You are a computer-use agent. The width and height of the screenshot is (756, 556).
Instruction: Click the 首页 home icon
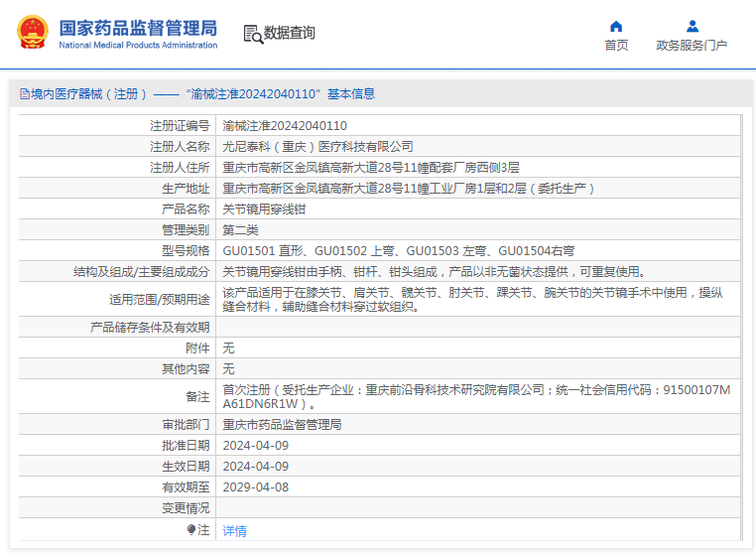(616, 26)
